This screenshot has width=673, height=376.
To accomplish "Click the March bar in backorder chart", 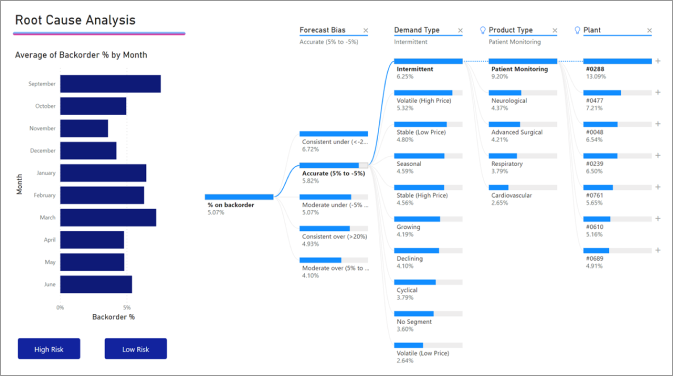I will pyautogui.click(x=108, y=218).
